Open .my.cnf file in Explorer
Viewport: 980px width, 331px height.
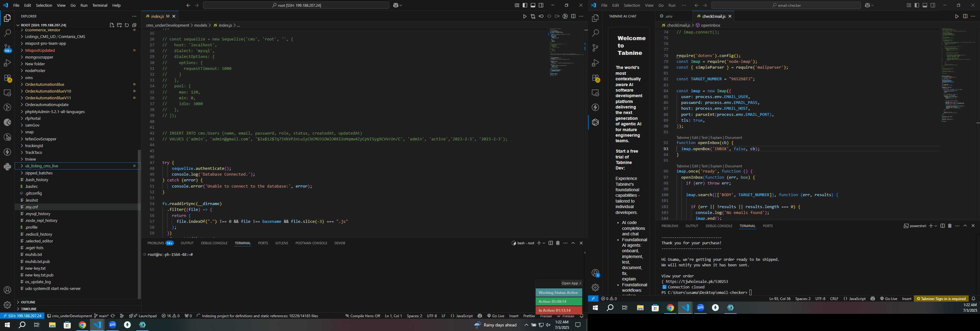coord(77,207)
